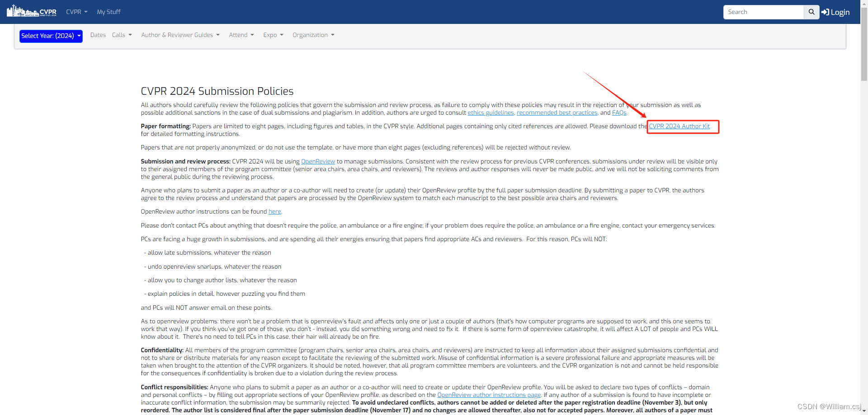Click '- explain policies in detail' line

(224, 294)
